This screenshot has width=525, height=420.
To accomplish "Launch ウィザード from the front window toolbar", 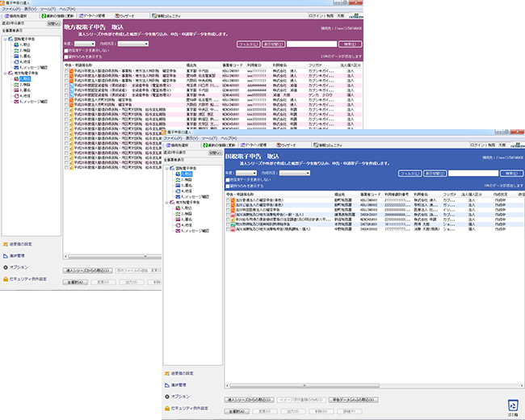I will click(286, 145).
